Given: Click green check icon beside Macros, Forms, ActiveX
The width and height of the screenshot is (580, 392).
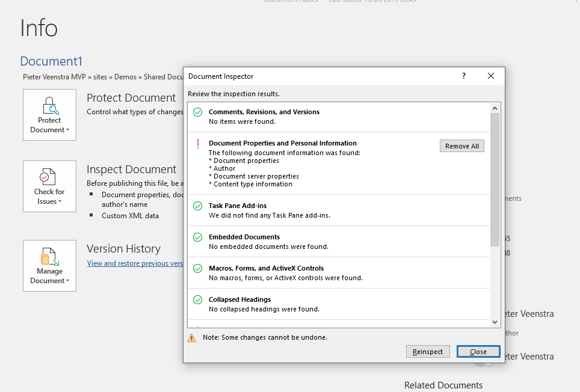Looking at the screenshot, I should pyautogui.click(x=198, y=269).
